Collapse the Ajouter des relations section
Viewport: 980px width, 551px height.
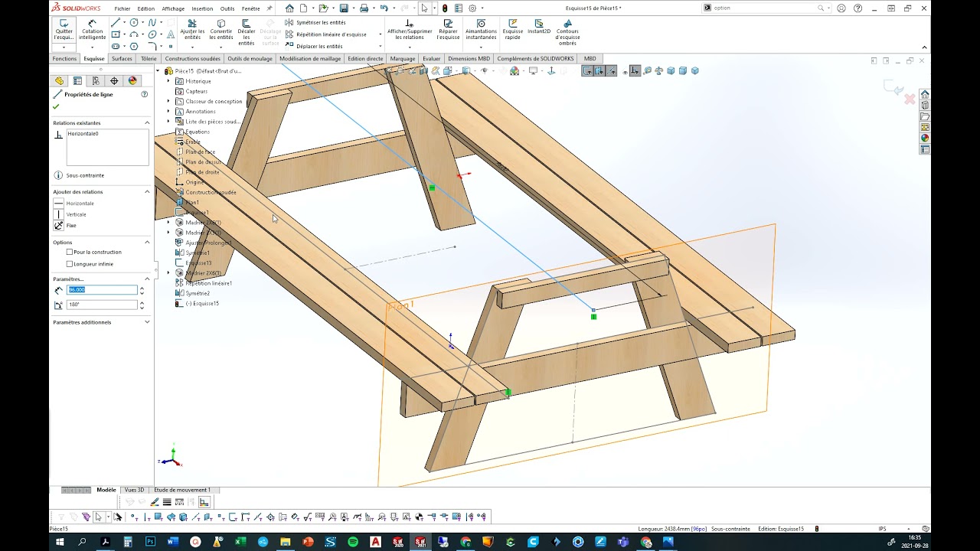tap(147, 191)
